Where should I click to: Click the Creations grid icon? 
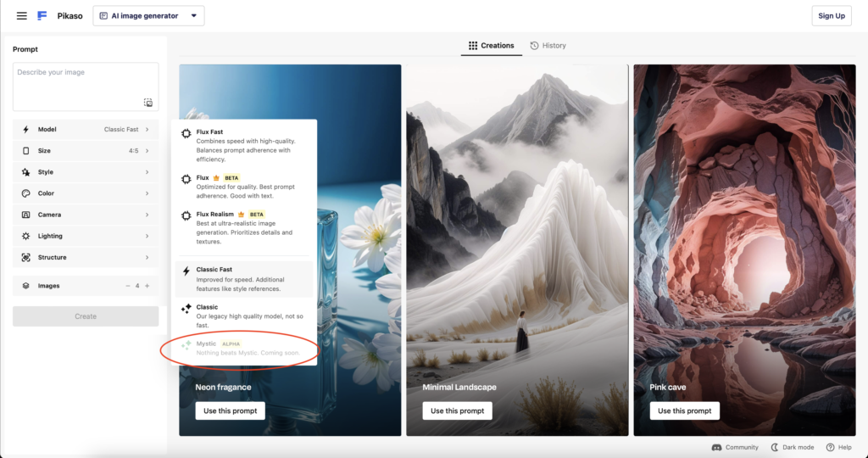[x=473, y=46]
